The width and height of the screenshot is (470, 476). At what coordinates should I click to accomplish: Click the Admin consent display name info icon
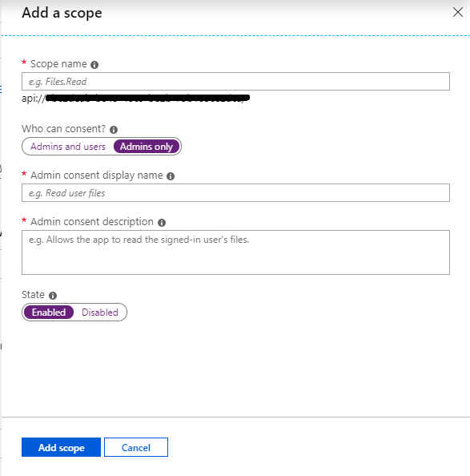coord(171,176)
